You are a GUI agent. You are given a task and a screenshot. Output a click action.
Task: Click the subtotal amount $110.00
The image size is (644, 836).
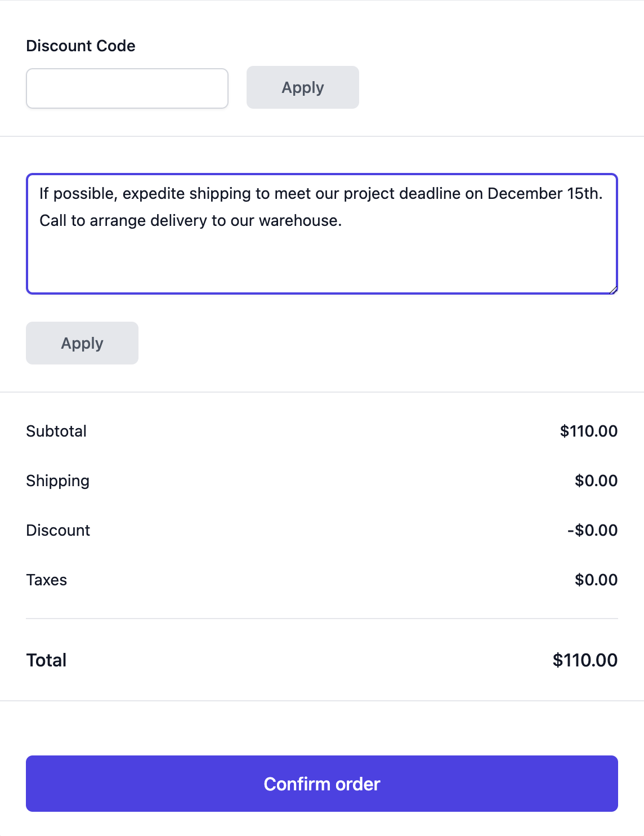click(x=588, y=432)
